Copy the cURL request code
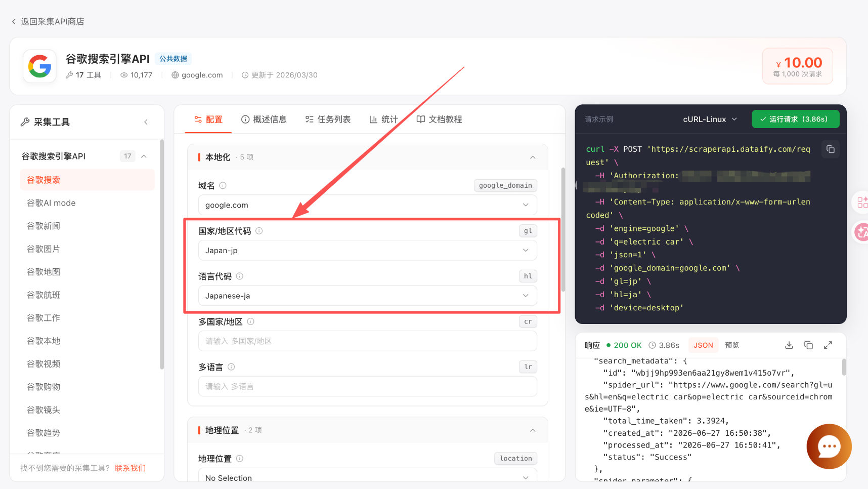 (x=830, y=149)
